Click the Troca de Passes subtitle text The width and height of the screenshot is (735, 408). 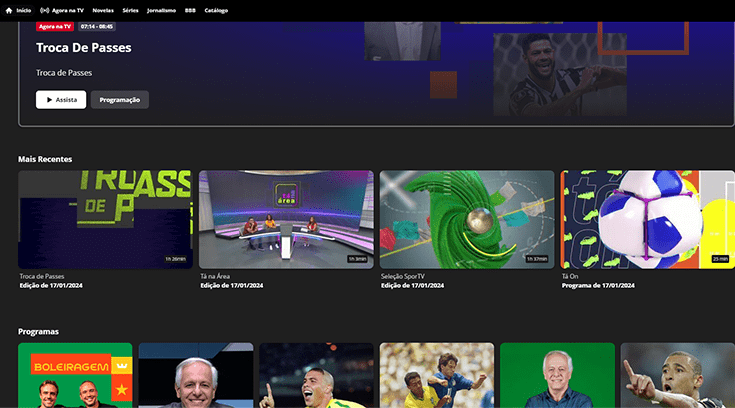tap(64, 73)
